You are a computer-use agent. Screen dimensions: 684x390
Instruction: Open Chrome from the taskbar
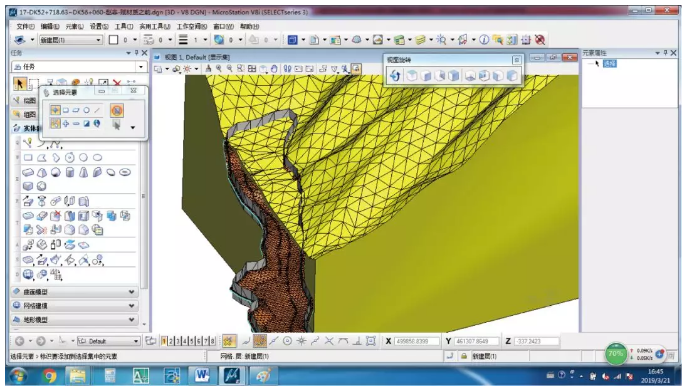point(49,376)
